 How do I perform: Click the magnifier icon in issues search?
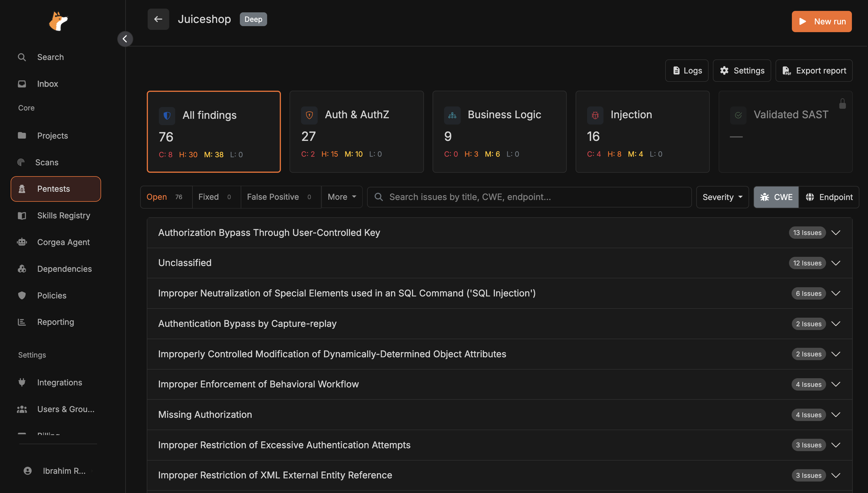[379, 197]
